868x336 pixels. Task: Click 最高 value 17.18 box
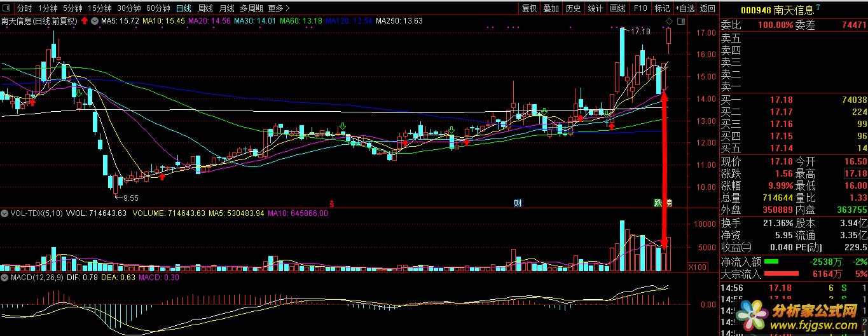tap(856, 173)
